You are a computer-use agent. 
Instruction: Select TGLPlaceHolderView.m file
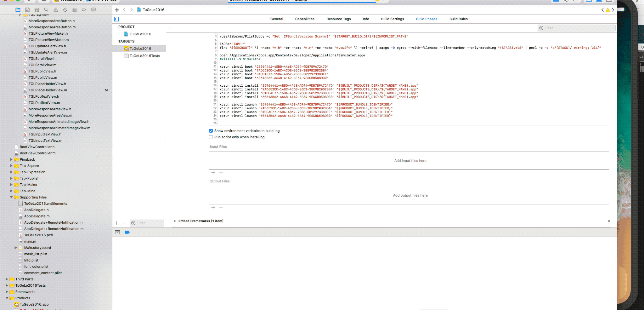(48, 90)
